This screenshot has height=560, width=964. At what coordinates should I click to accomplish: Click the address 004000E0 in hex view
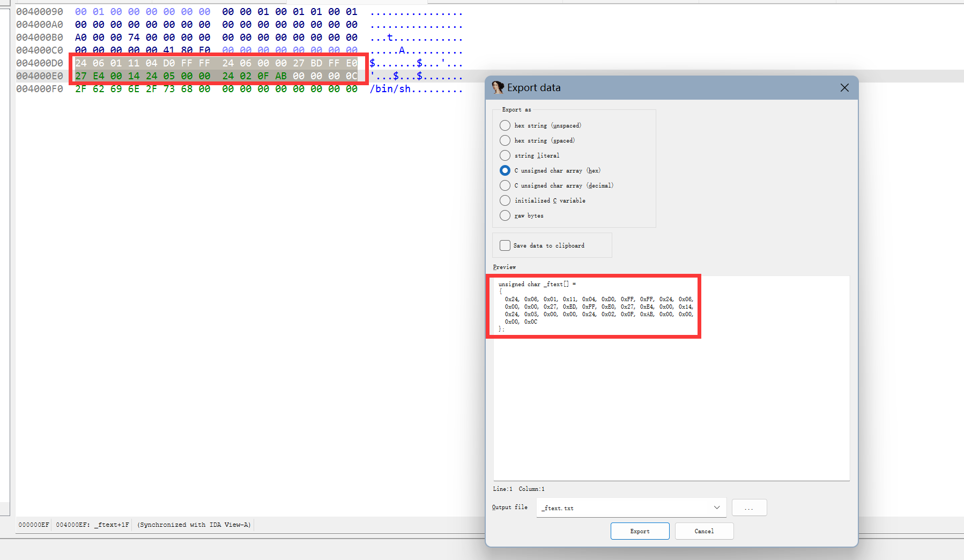[x=40, y=76]
